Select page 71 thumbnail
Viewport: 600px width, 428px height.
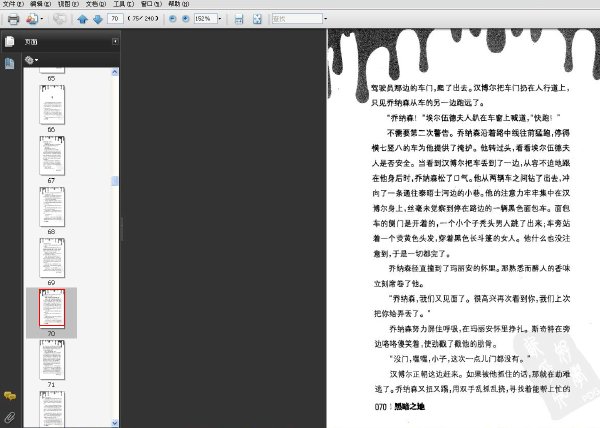click(52, 360)
